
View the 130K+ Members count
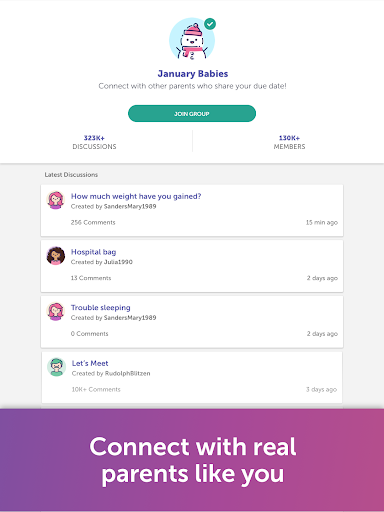tap(289, 142)
